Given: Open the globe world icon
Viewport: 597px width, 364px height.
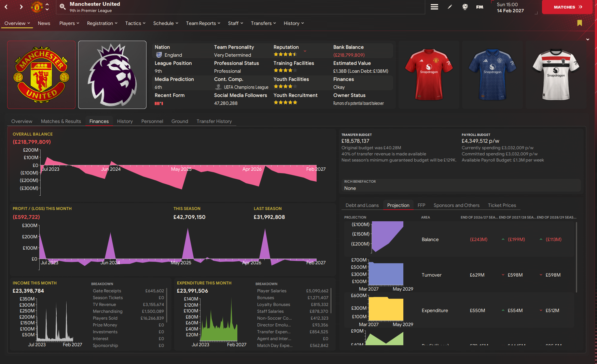Looking at the screenshot, I should click(465, 7).
